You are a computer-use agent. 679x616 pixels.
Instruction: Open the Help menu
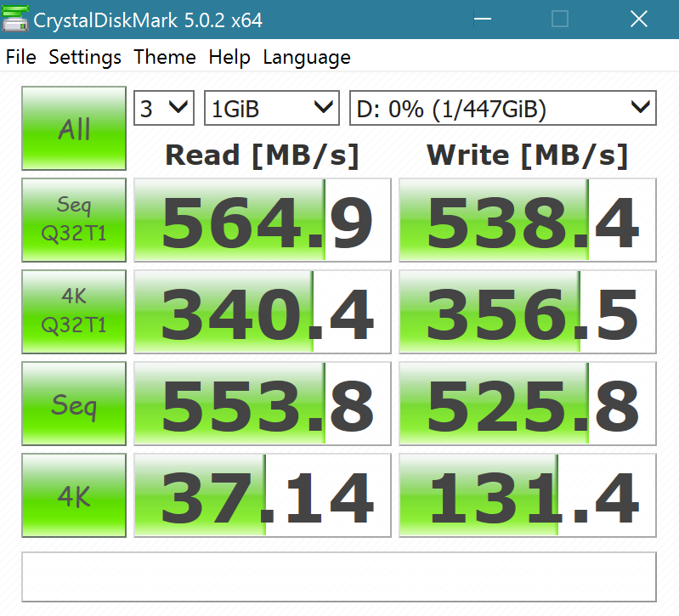(x=229, y=57)
